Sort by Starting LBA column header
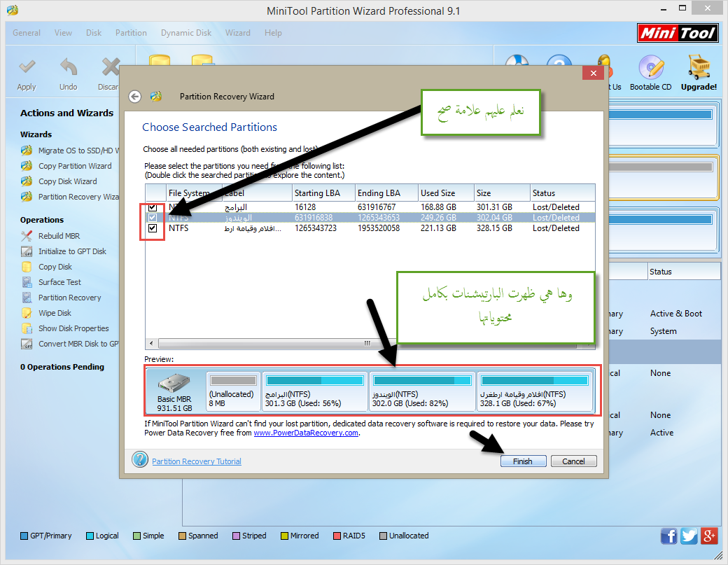Viewport: 728px width, 565px height. point(323,193)
